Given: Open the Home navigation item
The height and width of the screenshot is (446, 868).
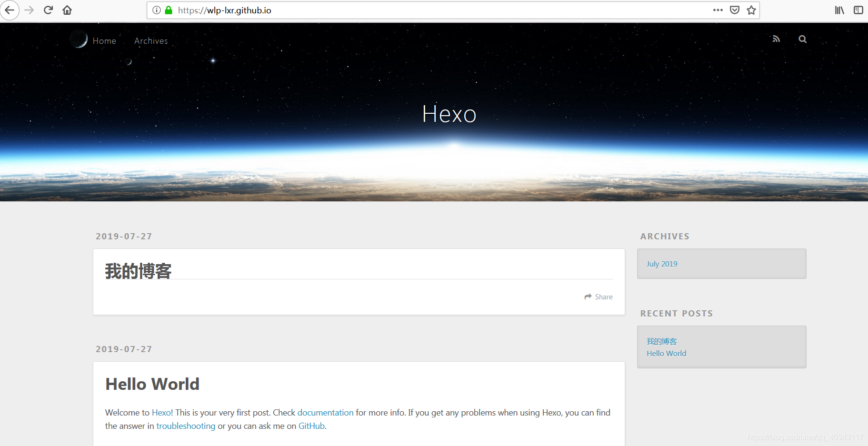Looking at the screenshot, I should point(104,41).
